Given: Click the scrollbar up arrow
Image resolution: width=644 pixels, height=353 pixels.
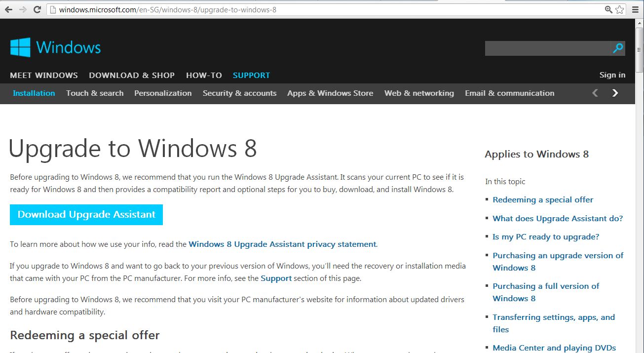Looking at the screenshot, I should pos(640,23).
